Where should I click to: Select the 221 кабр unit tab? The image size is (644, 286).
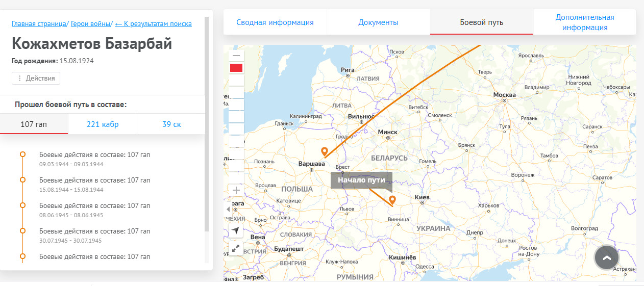103,124
